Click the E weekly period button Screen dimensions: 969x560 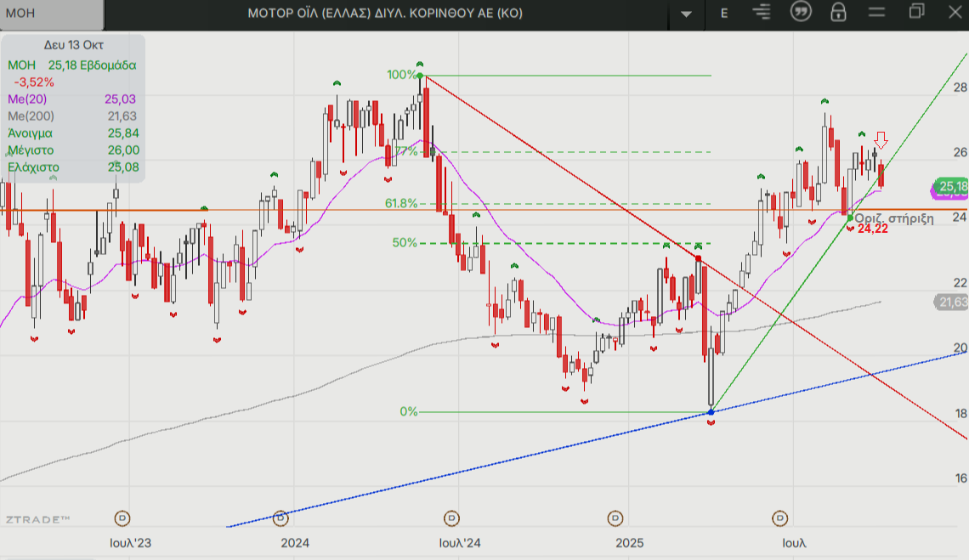724,13
